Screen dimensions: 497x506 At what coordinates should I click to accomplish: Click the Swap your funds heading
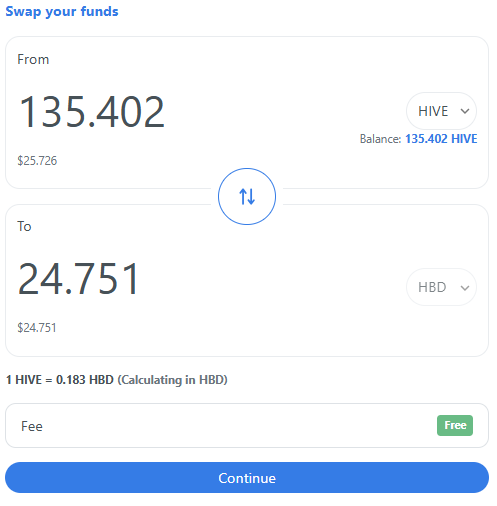point(62,11)
